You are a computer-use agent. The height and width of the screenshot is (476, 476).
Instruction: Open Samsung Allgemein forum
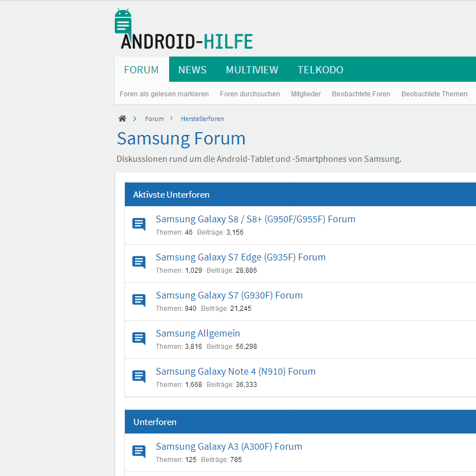[x=198, y=333]
